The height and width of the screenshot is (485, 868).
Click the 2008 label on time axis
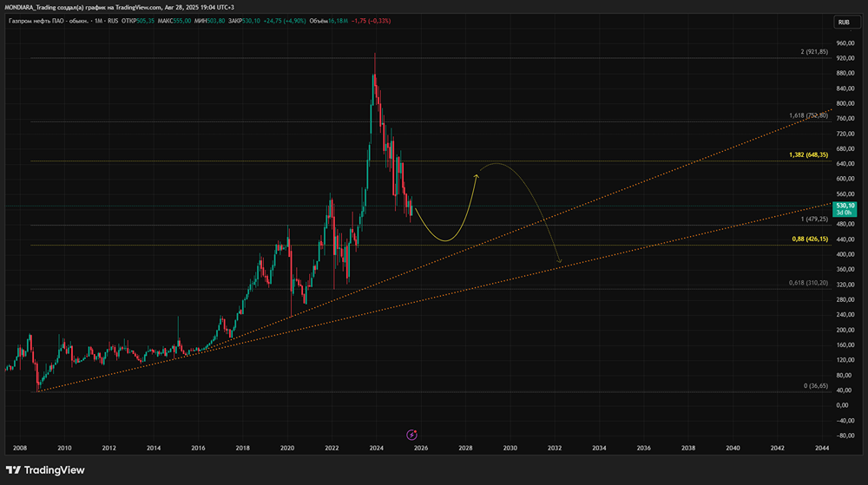tap(20, 448)
